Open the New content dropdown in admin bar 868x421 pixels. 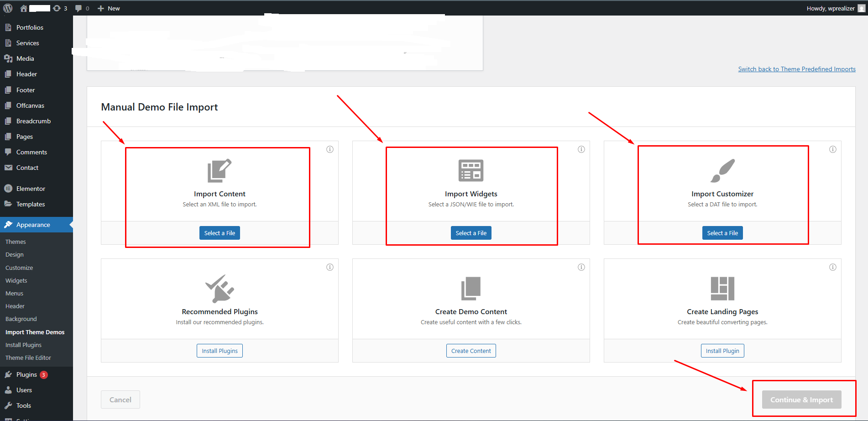tap(109, 8)
